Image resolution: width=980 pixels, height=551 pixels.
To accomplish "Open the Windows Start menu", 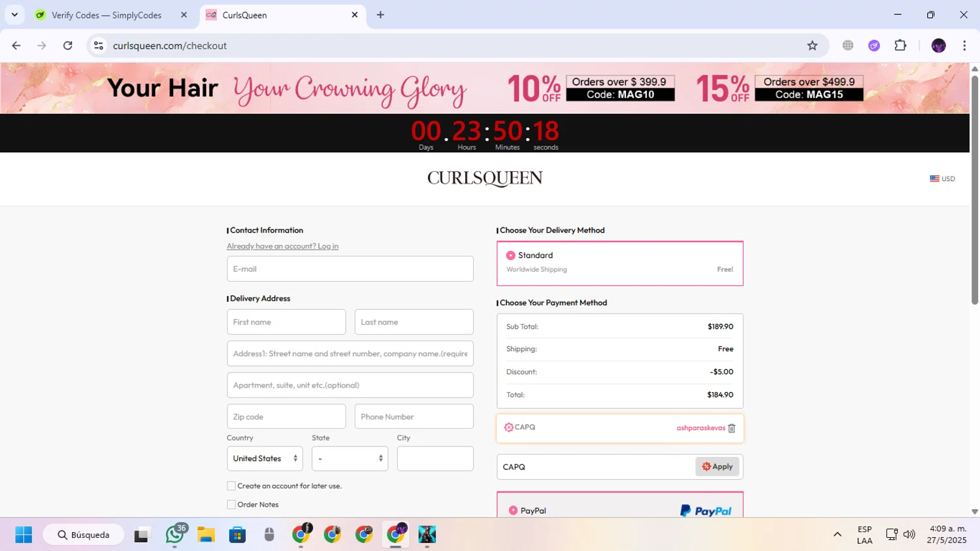I will (24, 535).
